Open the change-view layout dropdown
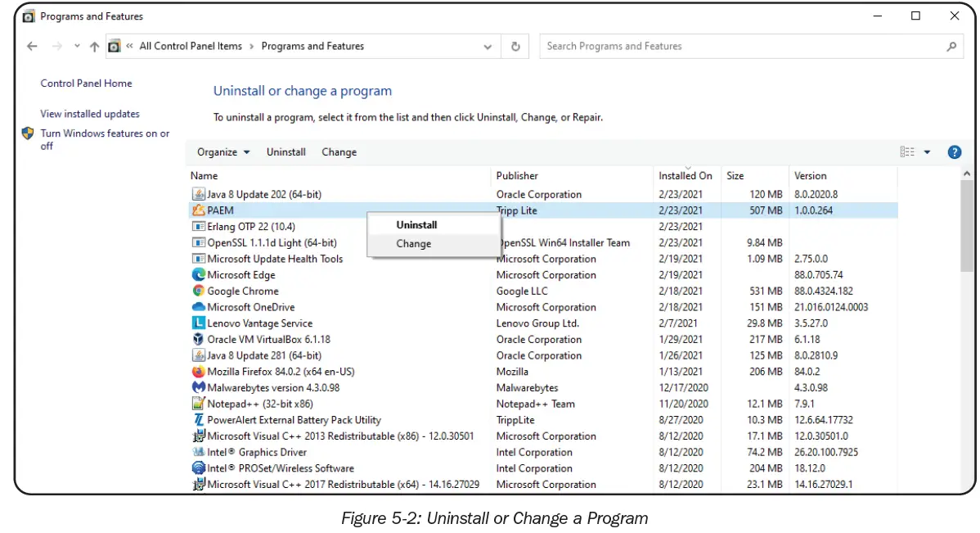Image resolution: width=980 pixels, height=533 pixels. (x=928, y=151)
